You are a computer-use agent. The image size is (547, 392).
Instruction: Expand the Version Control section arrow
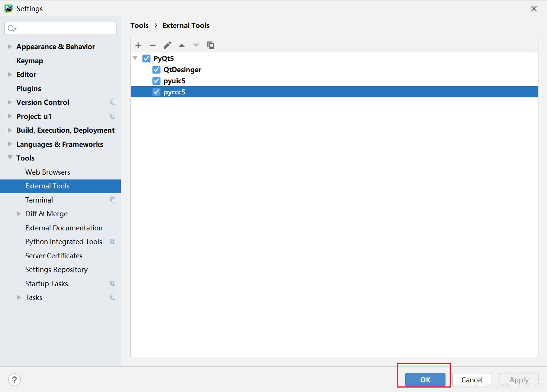click(x=10, y=102)
